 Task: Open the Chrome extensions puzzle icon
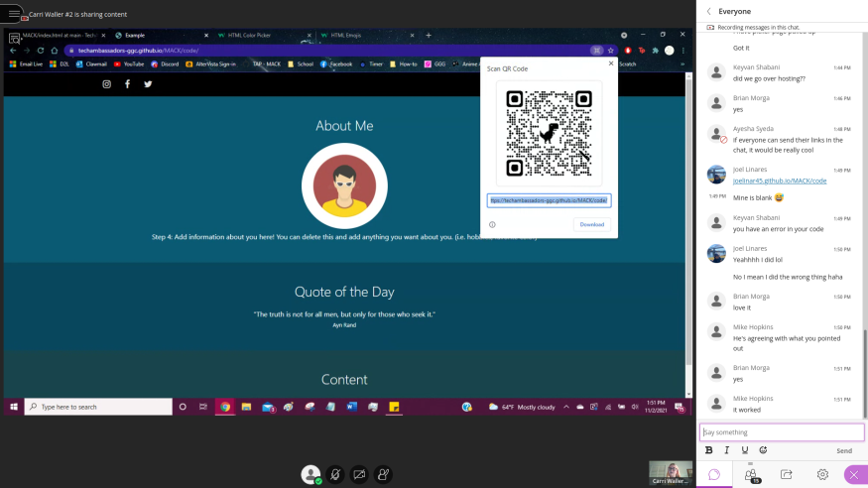[656, 51]
